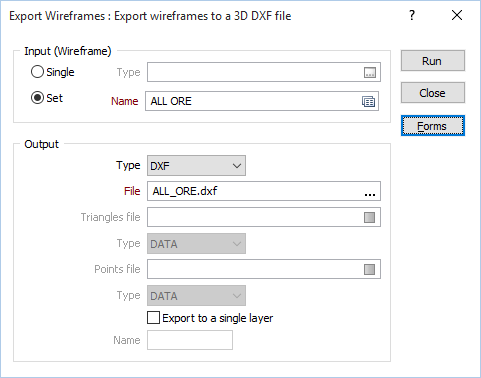The image size is (481, 378).
Task: Click the Close button
Action: 433,93
